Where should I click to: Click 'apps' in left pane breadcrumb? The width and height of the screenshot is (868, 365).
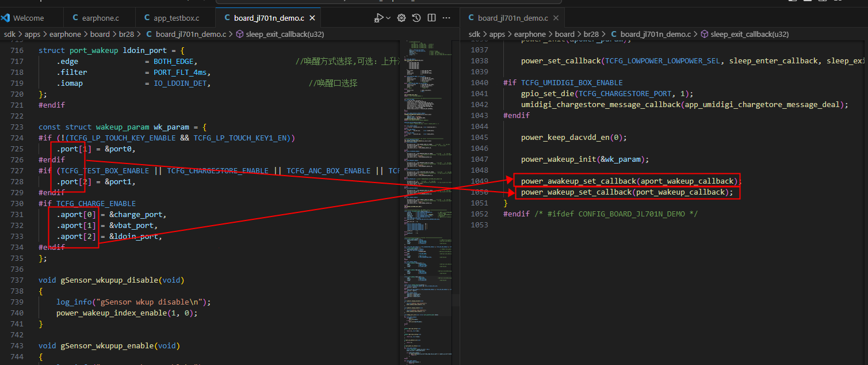pos(32,34)
